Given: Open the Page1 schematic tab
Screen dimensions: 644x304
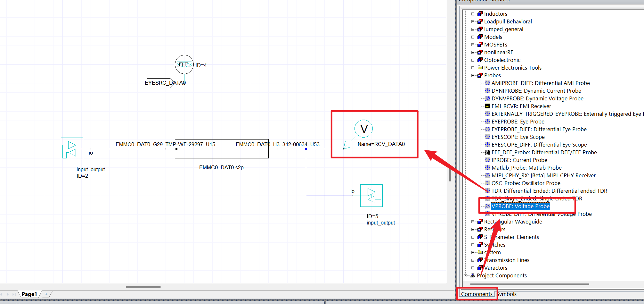Looking at the screenshot, I should [x=29, y=294].
